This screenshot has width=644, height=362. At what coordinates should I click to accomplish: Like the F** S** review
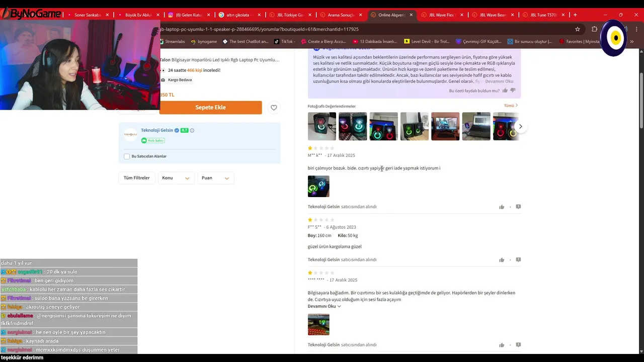click(502, 260)
